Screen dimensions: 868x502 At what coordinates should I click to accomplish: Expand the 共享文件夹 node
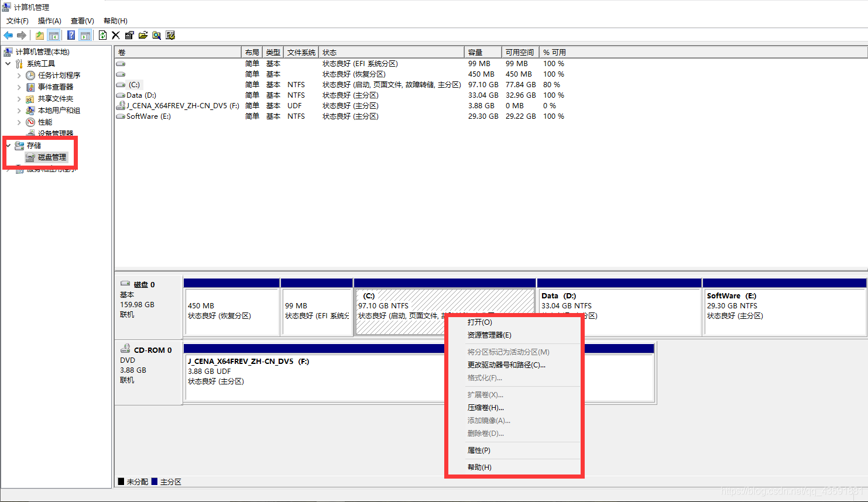[x=19, y=99]
